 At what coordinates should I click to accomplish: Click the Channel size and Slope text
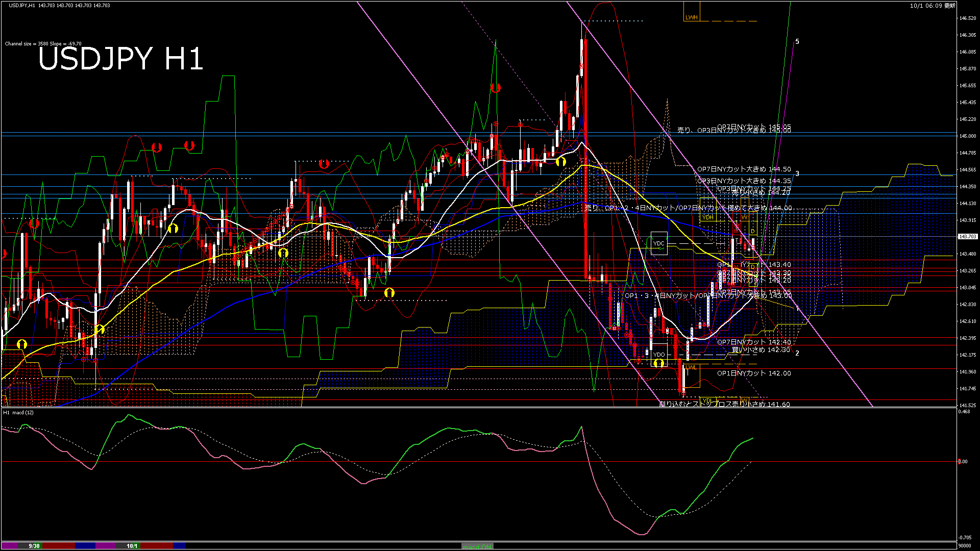[x=43, y=44]
